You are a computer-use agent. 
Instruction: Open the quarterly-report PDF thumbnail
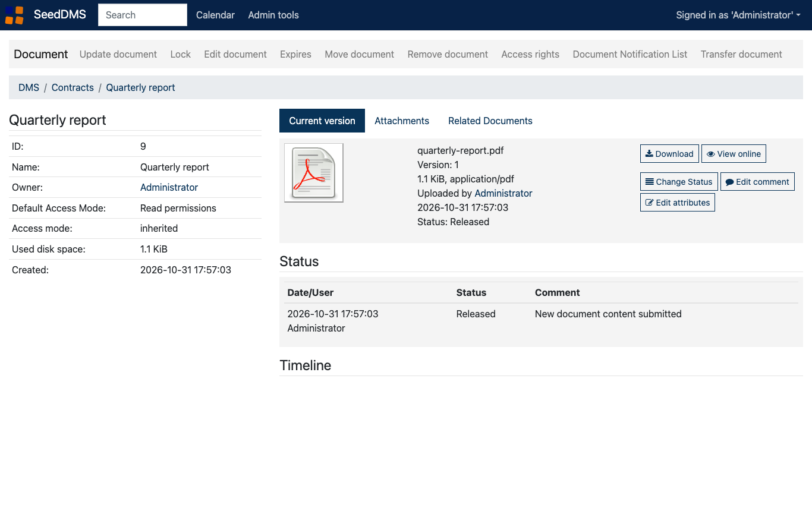[x=314, y=173]
